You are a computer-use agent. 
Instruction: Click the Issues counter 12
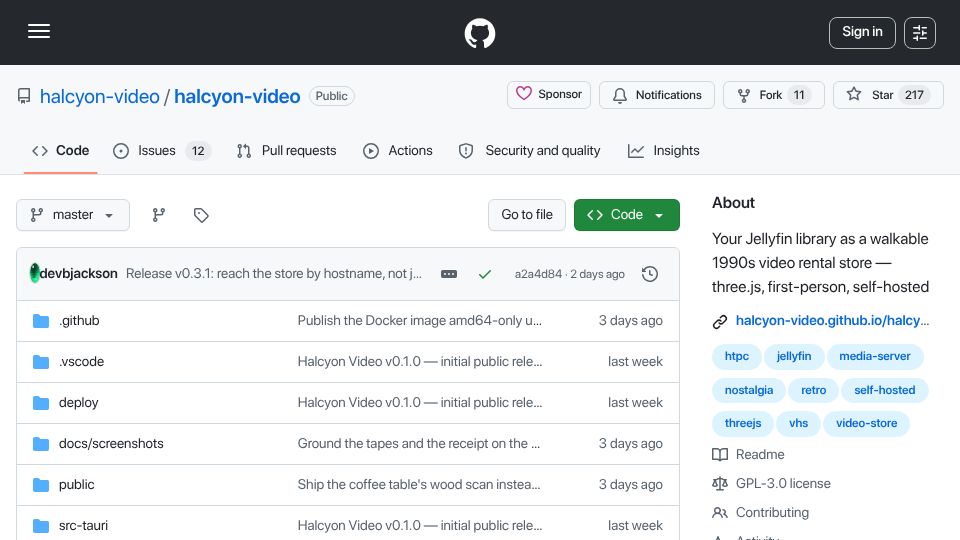198,151
